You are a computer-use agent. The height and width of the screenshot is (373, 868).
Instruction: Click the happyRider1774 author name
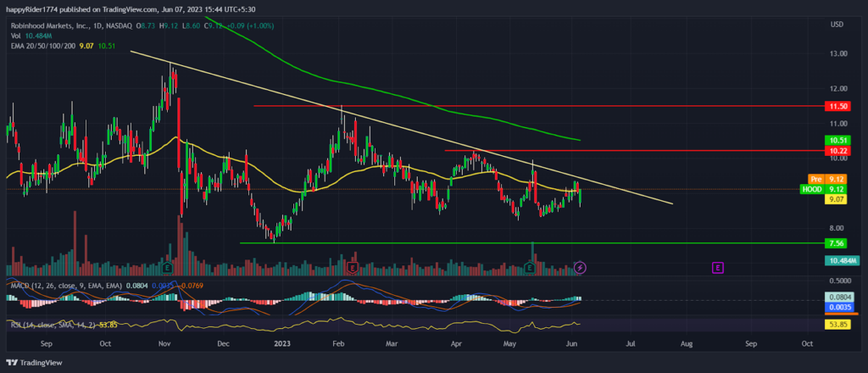point(31,9)
